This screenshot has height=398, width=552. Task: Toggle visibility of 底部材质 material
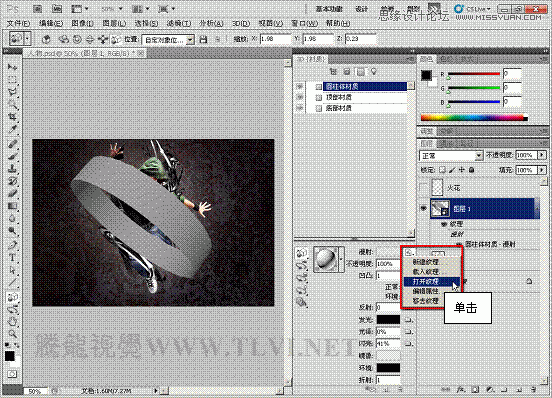(x=300, y=108)
